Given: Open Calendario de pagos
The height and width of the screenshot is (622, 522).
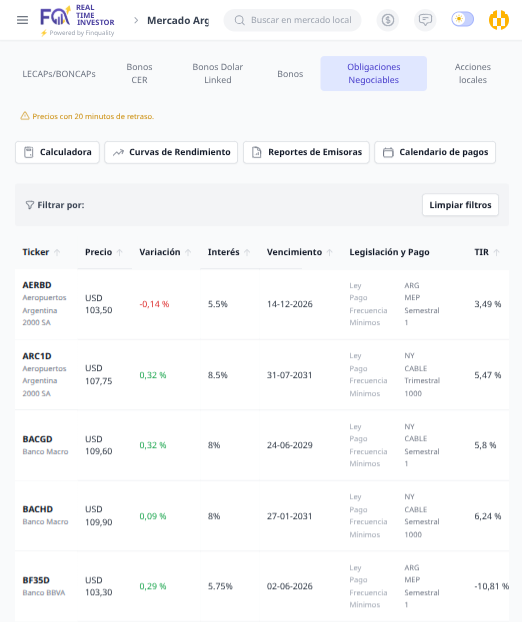Looking at the screenshot, I should pos(435,152).
